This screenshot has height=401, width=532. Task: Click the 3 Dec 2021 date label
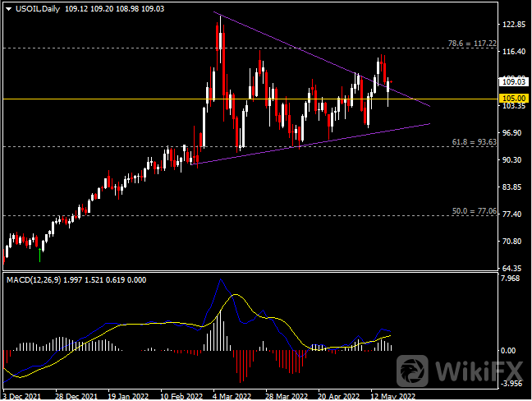[24, 394]
